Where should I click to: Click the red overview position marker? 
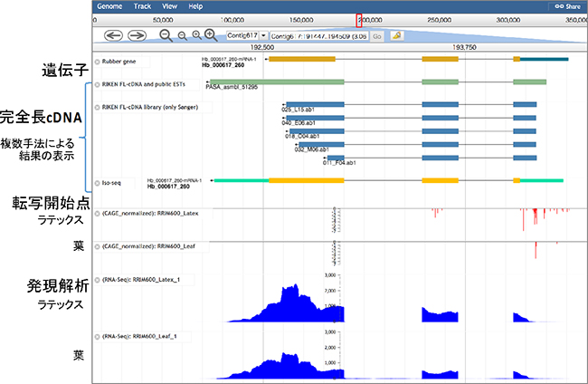point(359,20)
